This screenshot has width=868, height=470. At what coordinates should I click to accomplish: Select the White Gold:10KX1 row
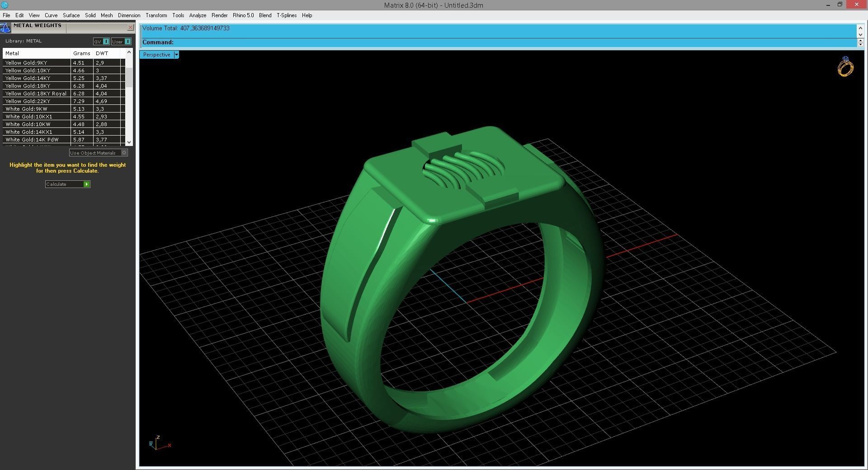coord(64,117)
